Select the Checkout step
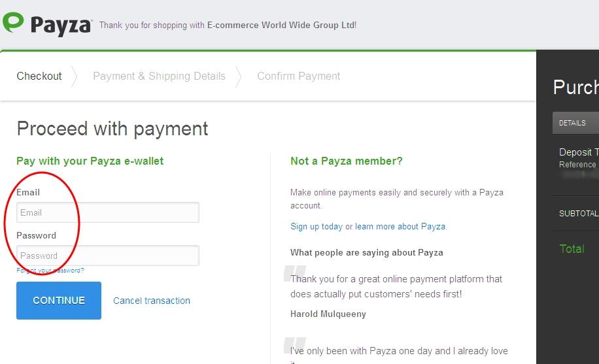 click(39, 76)
